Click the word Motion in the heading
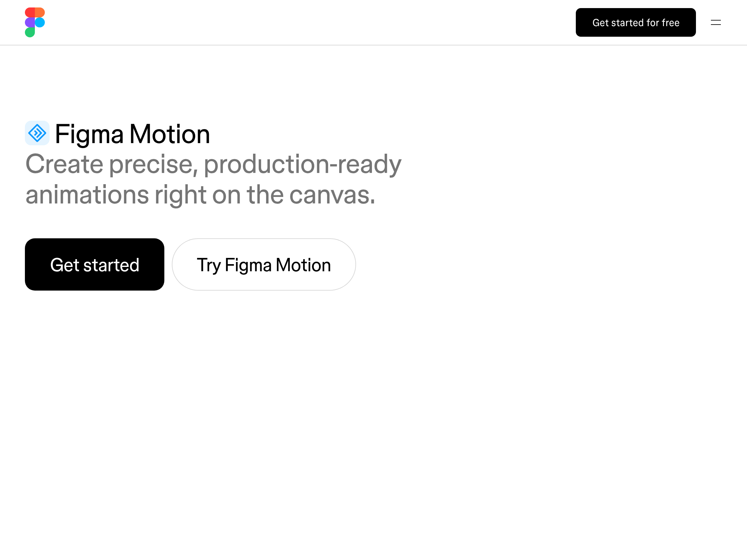 pos(170,134)
